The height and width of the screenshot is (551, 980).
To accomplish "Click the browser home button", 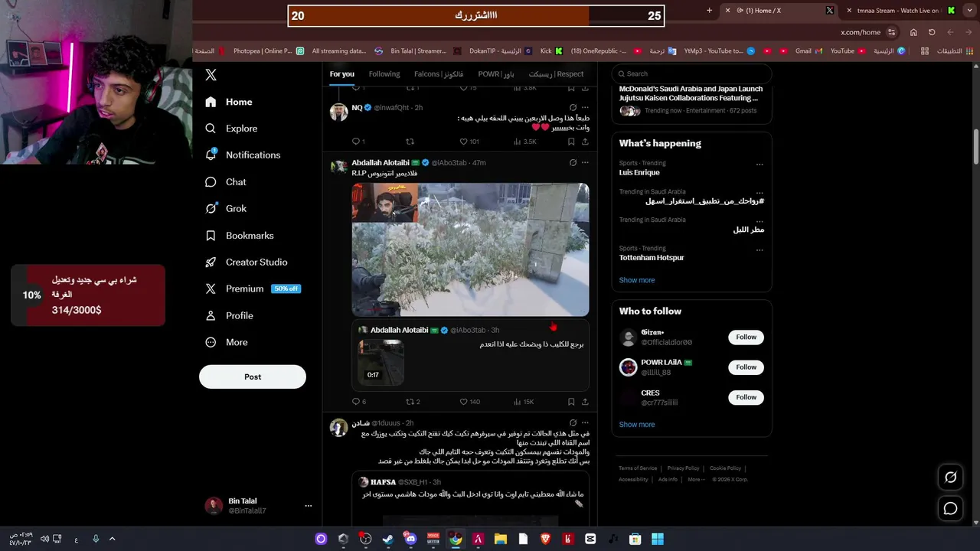I will (913, 32).
